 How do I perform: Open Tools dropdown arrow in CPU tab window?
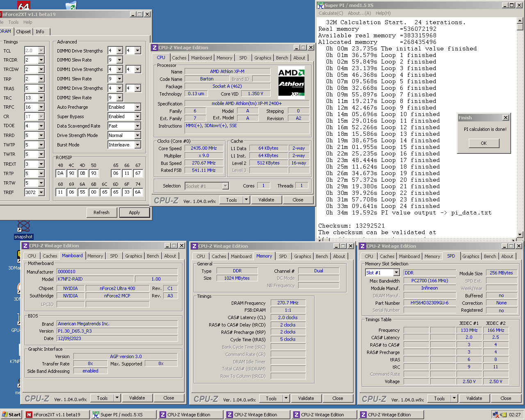246,200
